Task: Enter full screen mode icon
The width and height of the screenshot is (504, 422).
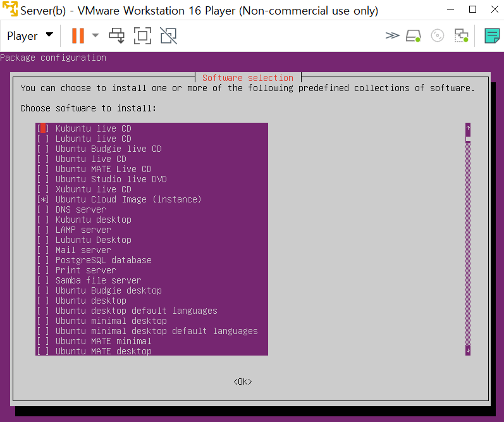Action: click(142, 35)
